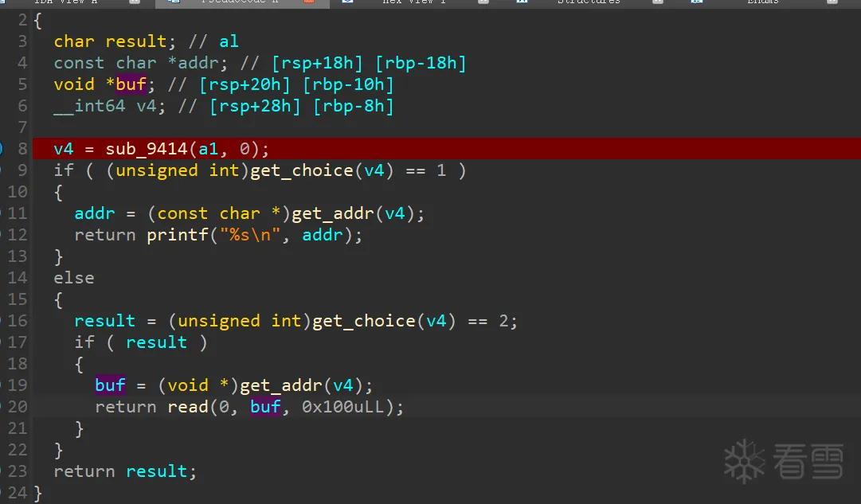Click the get_choice call on line 16
Image resolution: width=861 pixels, height=504 pixels.
(363, 321)
